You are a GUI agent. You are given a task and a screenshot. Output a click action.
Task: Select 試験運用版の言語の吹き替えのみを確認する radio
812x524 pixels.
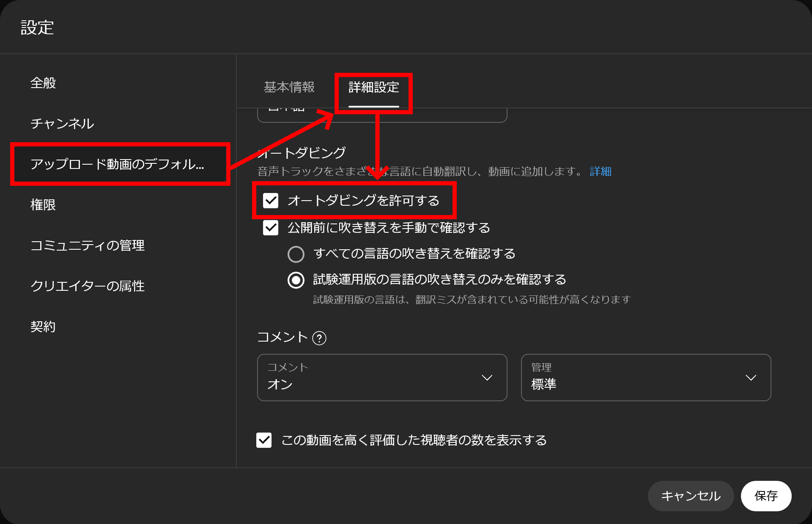coord(296,280)
